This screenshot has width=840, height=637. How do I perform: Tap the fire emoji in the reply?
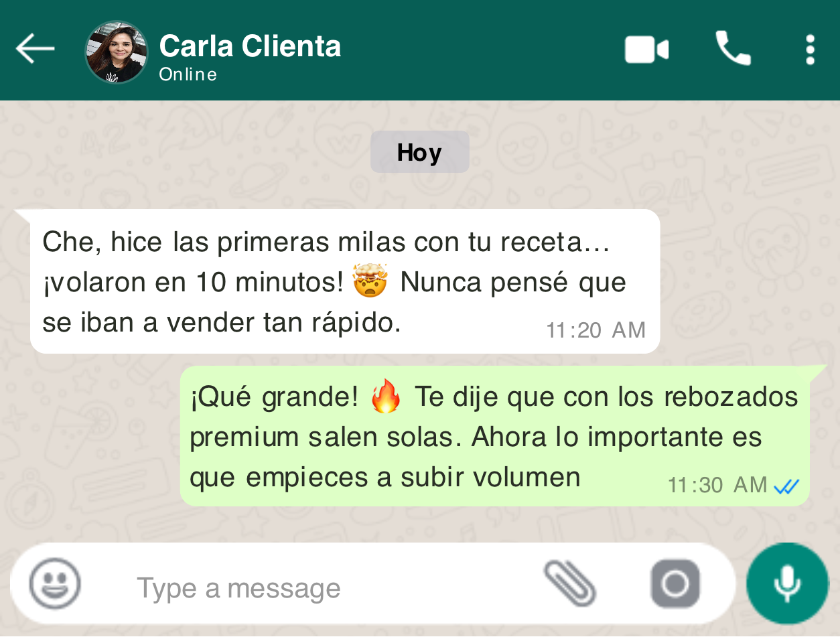386,397
